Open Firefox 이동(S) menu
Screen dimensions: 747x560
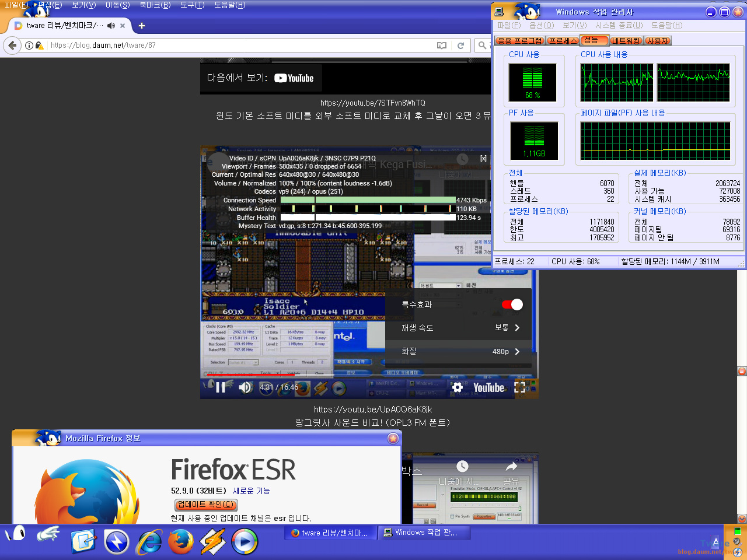click(x=118, y=5)
